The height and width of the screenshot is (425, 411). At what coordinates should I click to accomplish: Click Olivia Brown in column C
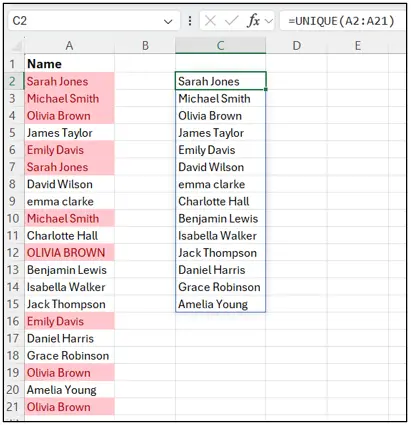pyautogui.click(x=220, y=115)
